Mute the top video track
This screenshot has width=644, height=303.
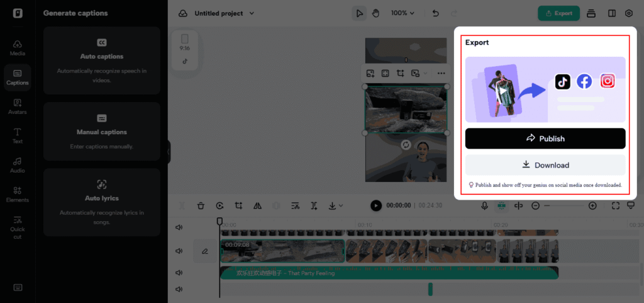(x=179, y=227)
